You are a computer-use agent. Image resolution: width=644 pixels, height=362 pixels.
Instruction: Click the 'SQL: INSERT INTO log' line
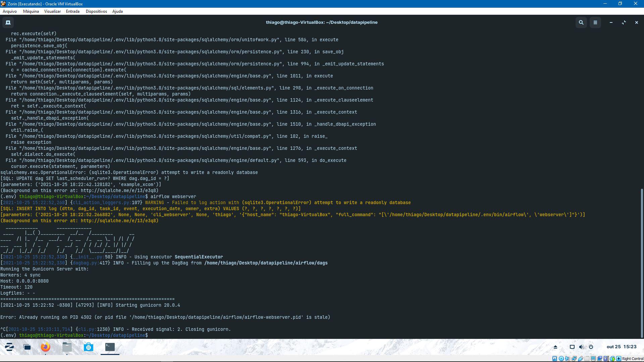pyautogui.click(x=151, y=209)
